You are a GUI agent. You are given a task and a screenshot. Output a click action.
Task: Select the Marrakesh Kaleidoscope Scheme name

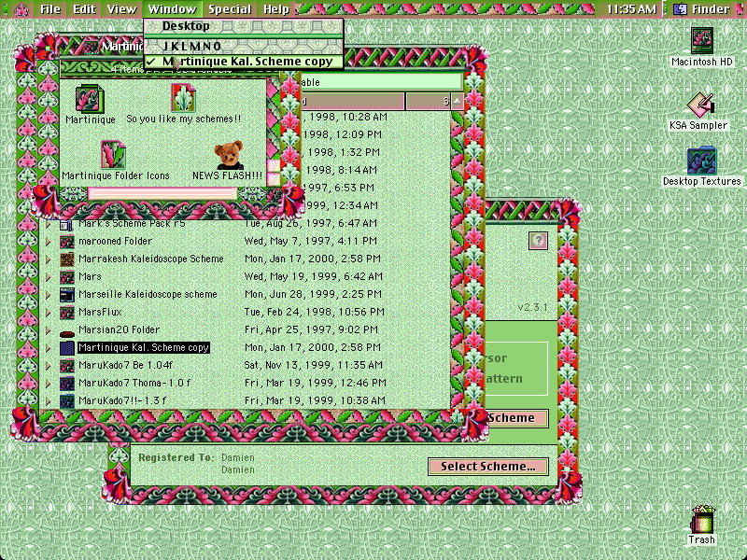(x=151, y=259)
